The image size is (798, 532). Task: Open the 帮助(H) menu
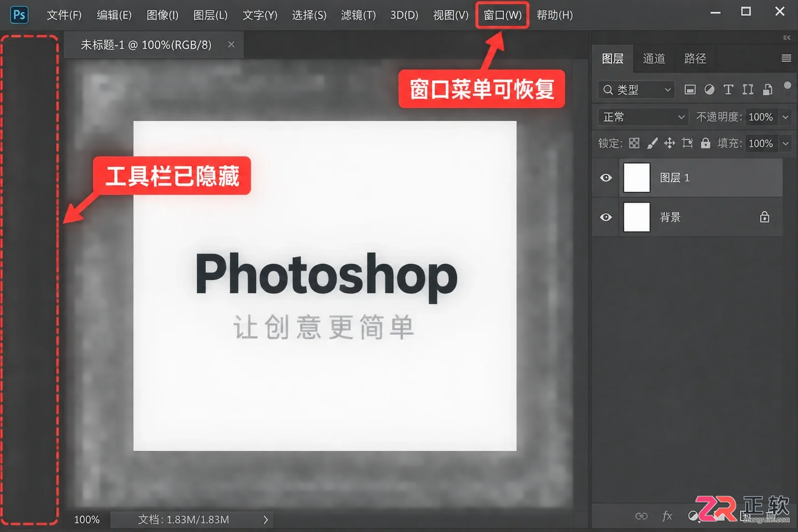pos(555,15)
